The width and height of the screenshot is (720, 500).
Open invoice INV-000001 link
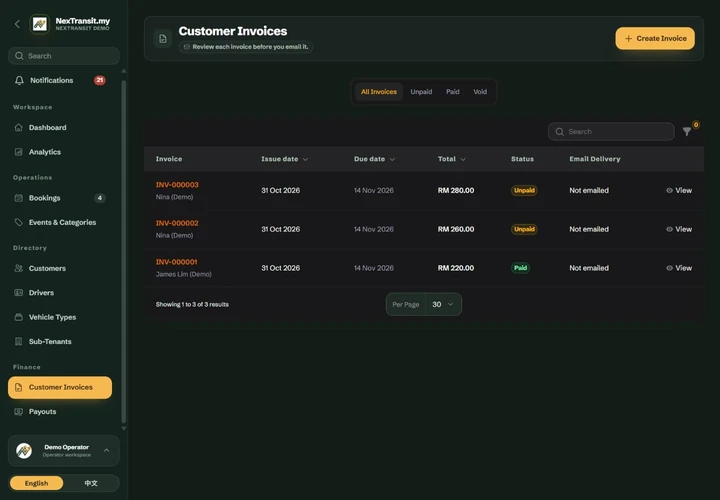(176, 262)
